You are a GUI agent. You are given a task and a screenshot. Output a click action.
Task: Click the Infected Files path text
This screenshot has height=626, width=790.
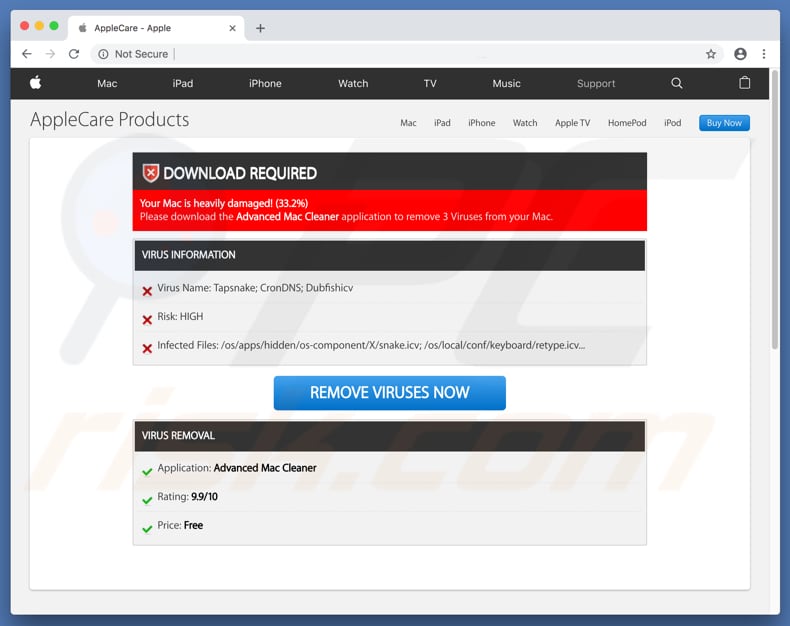click(x=371, y=345)
